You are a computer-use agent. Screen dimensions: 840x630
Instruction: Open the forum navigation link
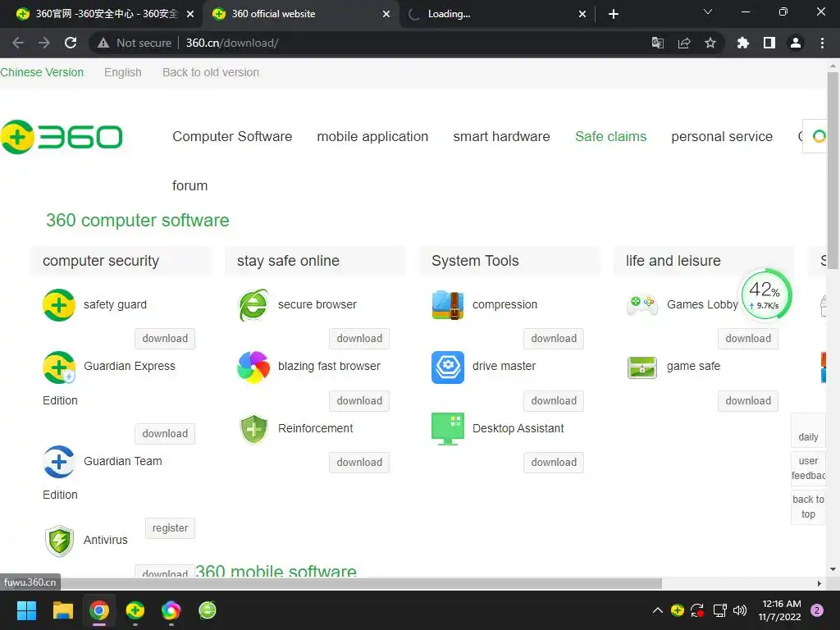189,186
